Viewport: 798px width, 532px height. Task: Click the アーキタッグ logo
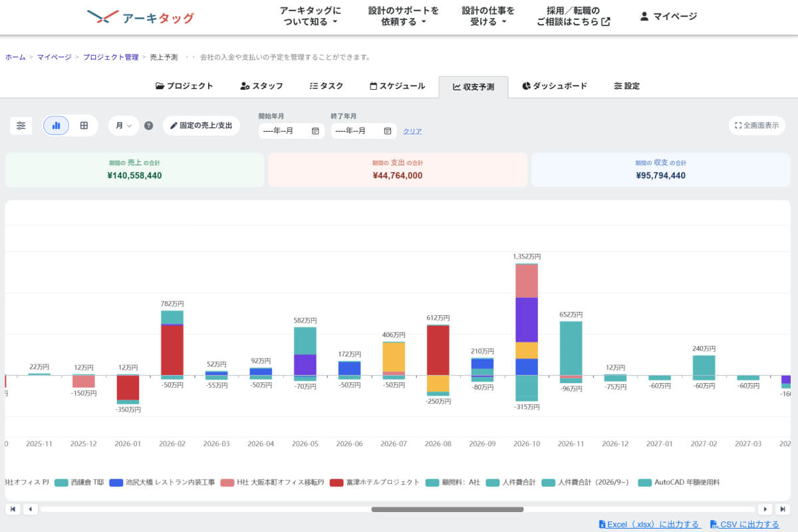click(x=140, y=17)
